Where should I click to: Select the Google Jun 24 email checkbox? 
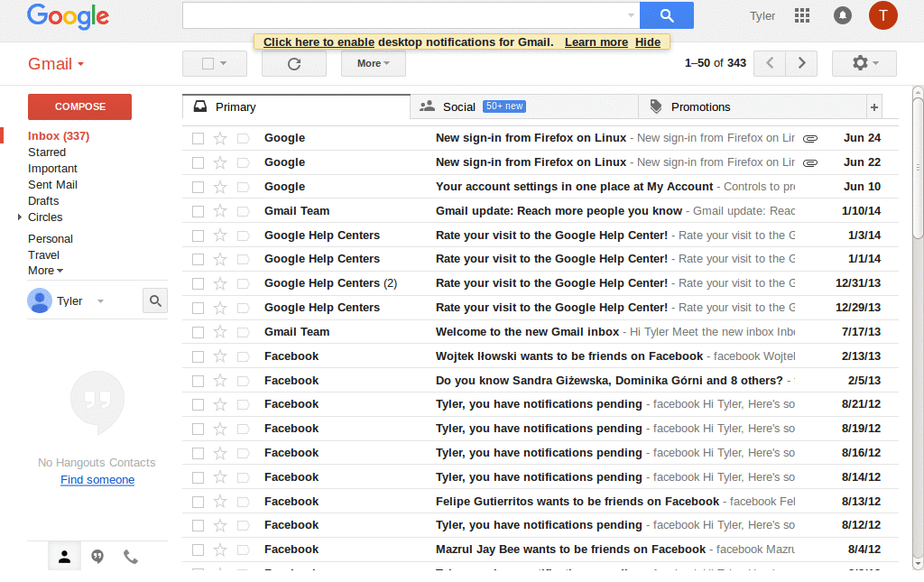[x=198, y=138]
